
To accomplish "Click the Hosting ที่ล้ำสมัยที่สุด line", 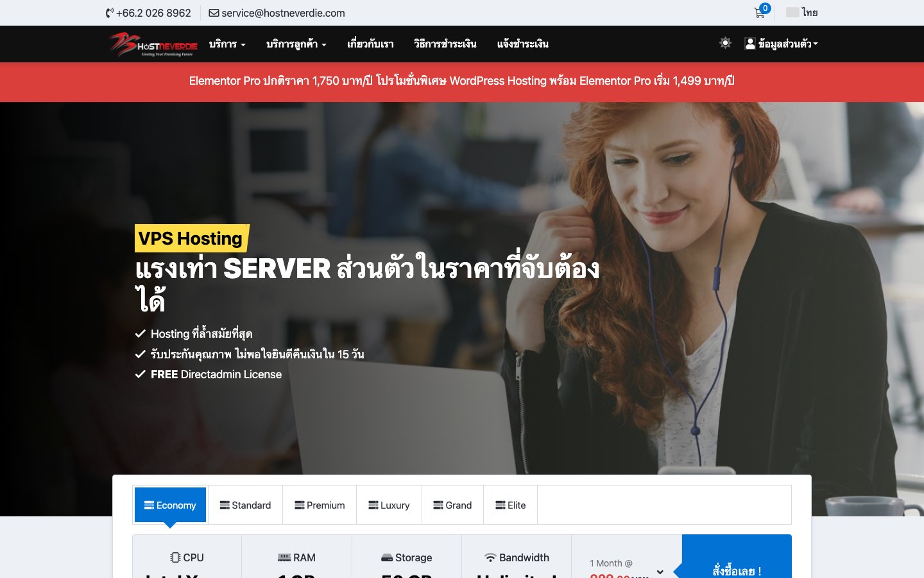I will tap(201, 333).
